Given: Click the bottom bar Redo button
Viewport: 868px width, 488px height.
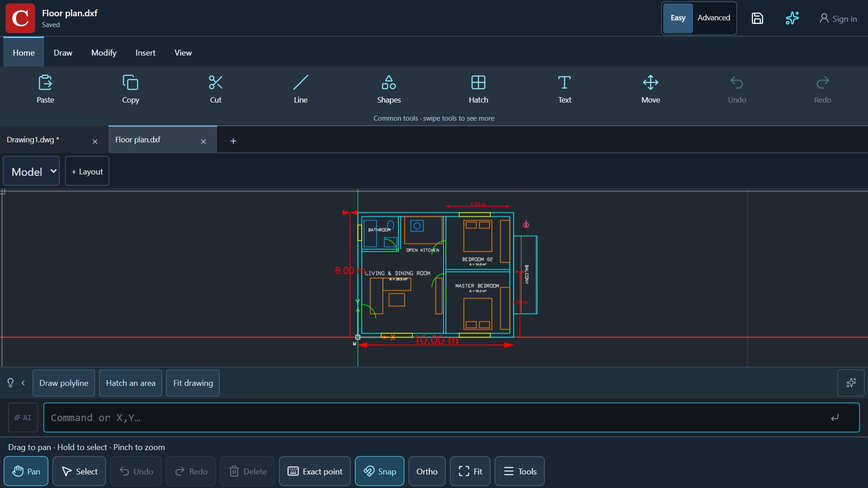Looking at the screenshot, I should pyautogui.click(x=191, y=471).
